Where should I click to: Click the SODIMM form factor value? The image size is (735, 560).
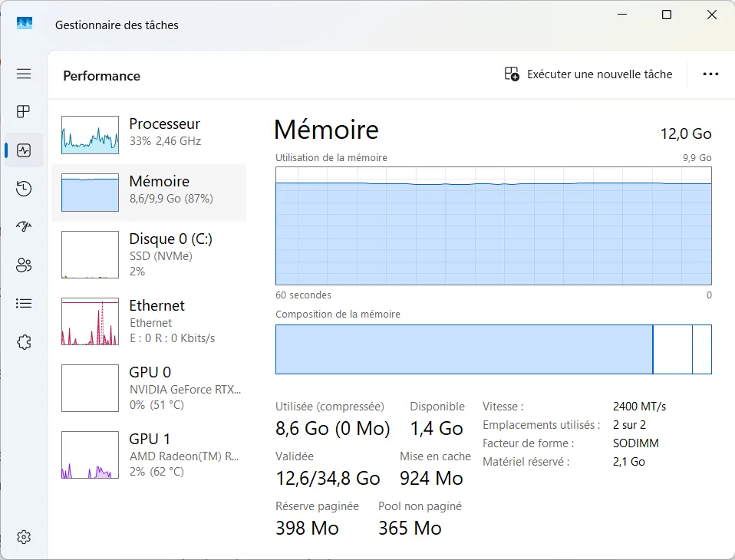pos(635,443)
